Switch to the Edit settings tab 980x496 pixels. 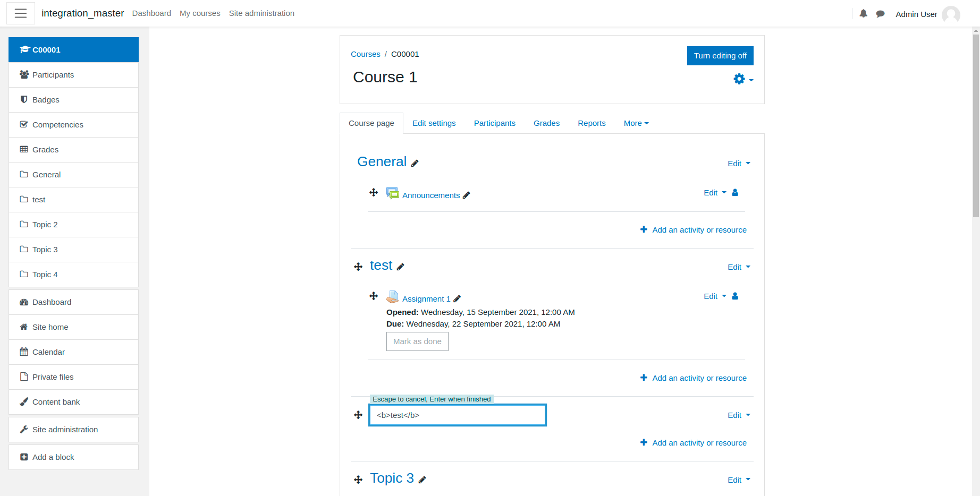(434, 123)
